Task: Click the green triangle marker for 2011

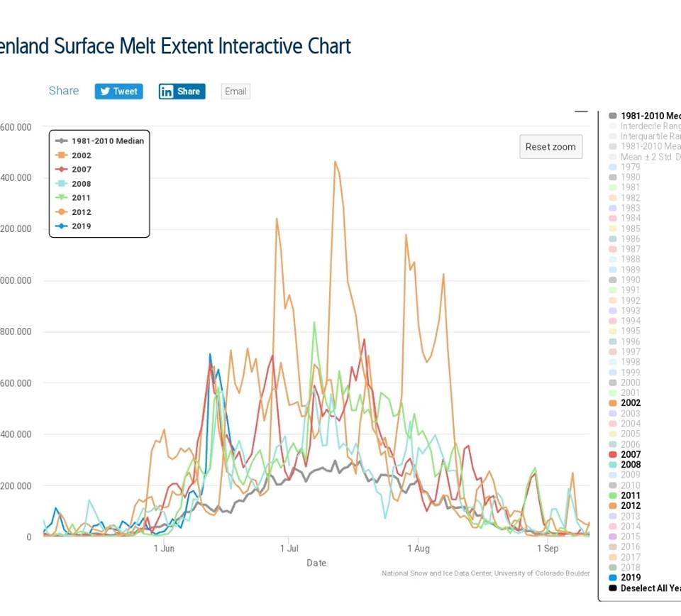Action: [62, 198]
